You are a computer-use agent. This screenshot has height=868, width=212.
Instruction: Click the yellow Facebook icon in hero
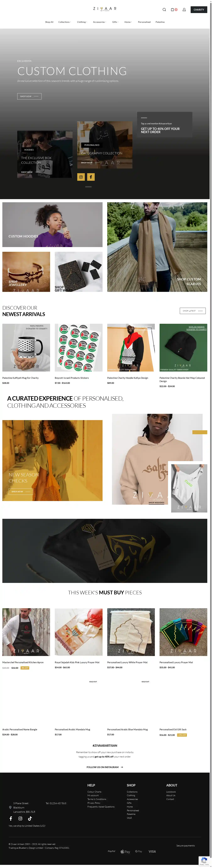(x=91, y=177)
